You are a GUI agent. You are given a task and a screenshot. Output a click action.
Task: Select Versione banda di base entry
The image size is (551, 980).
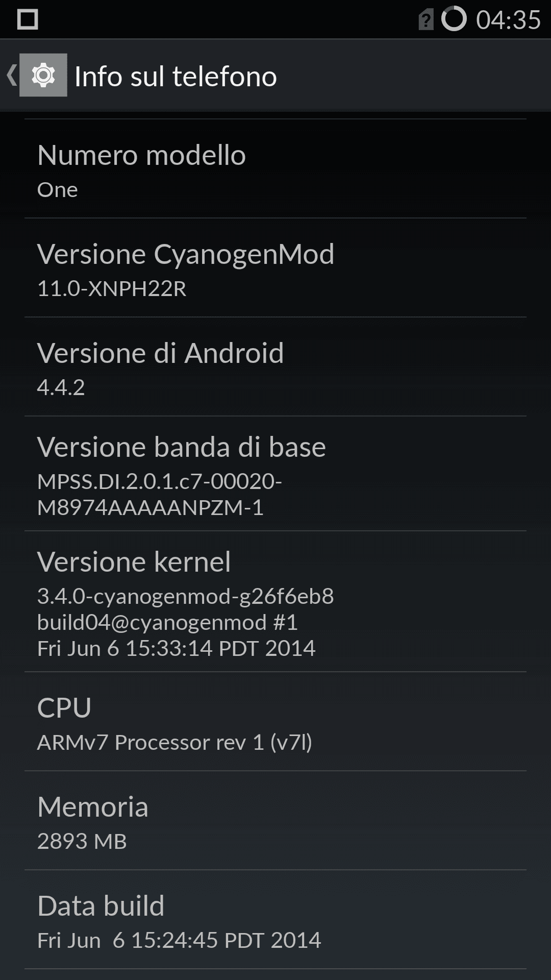point(275,474)
